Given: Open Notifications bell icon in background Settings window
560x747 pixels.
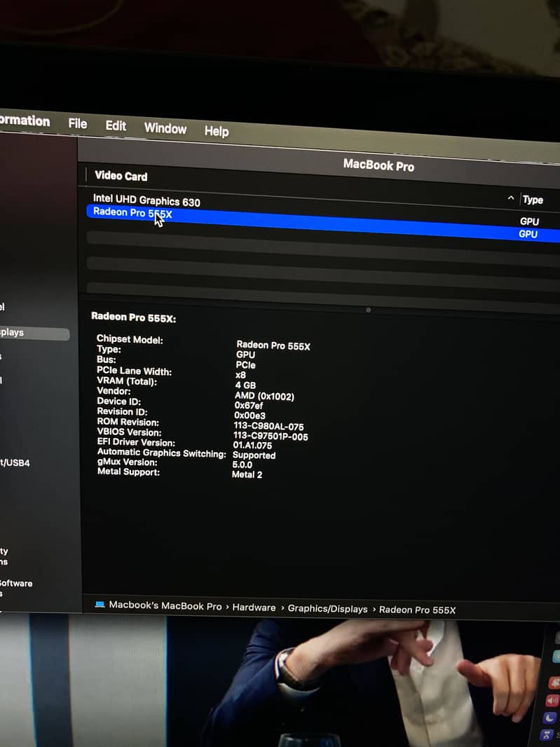Looking at the screenshot, I should (x=555, y=683).
